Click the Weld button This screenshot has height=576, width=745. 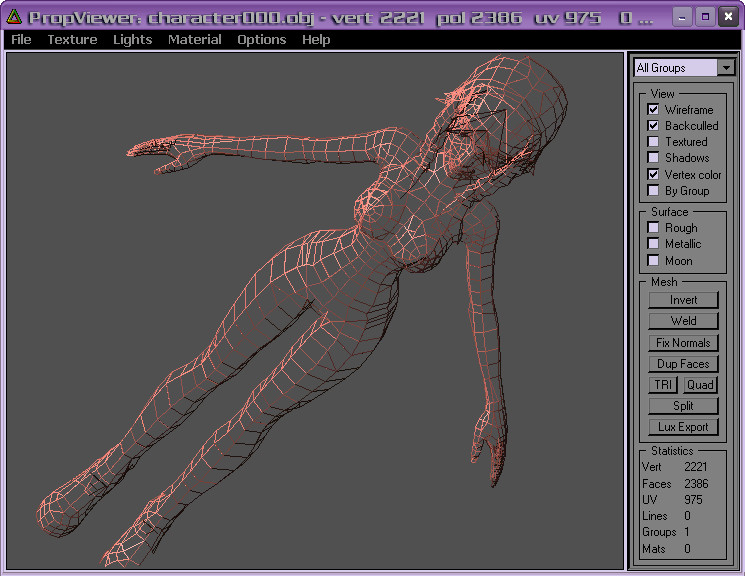(683, 321)
